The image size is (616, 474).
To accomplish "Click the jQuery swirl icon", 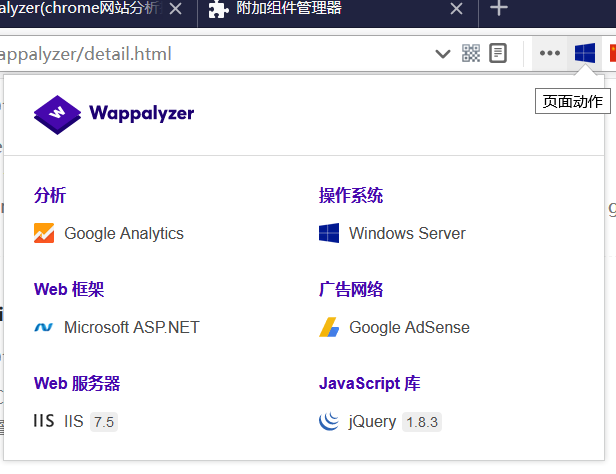I will pyautogui.click(x=329, y=421).
